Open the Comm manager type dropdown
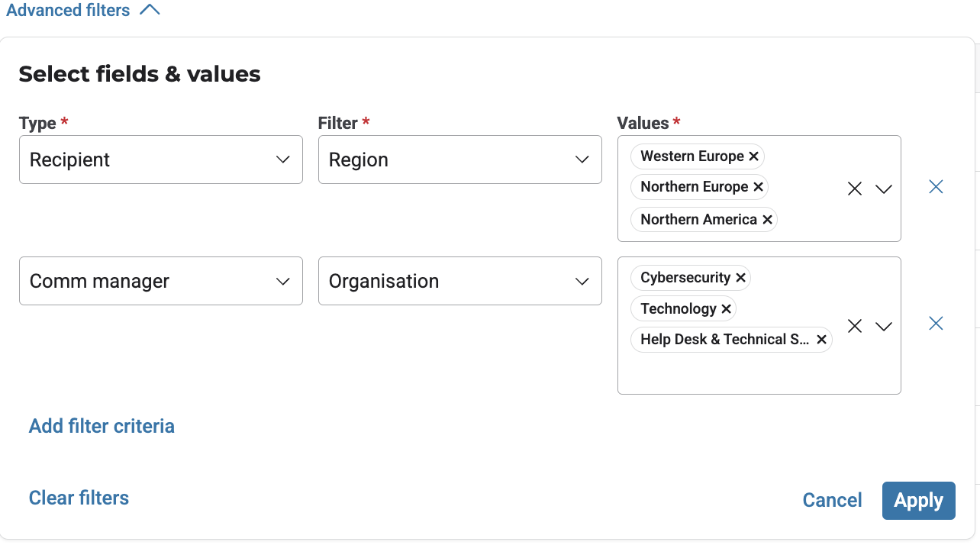 [160, 281]
